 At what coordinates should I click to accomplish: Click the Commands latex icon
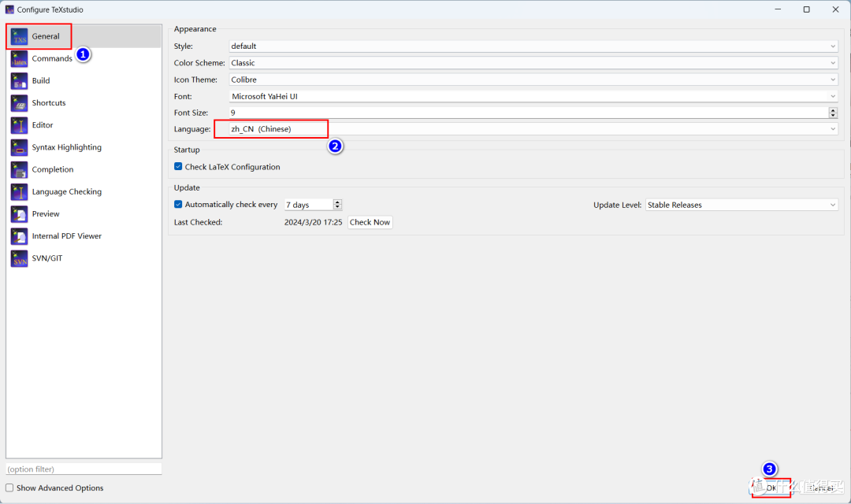[19, 58]
